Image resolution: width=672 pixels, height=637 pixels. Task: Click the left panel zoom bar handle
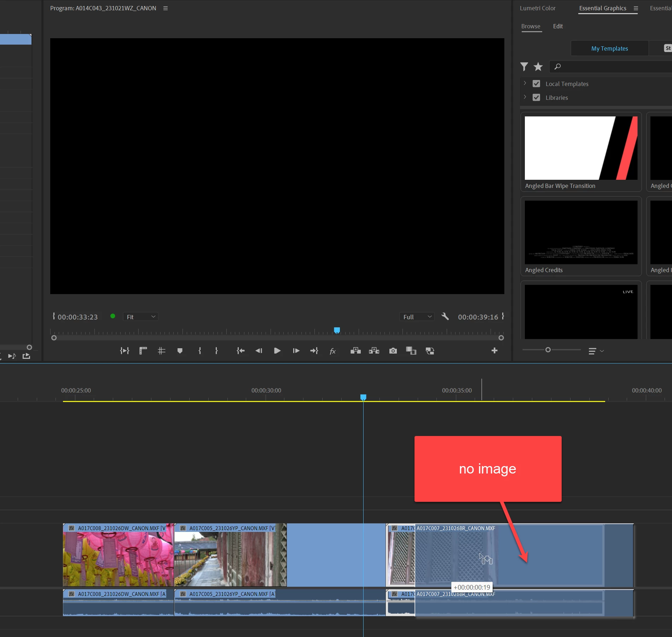(x=29, y=348)
